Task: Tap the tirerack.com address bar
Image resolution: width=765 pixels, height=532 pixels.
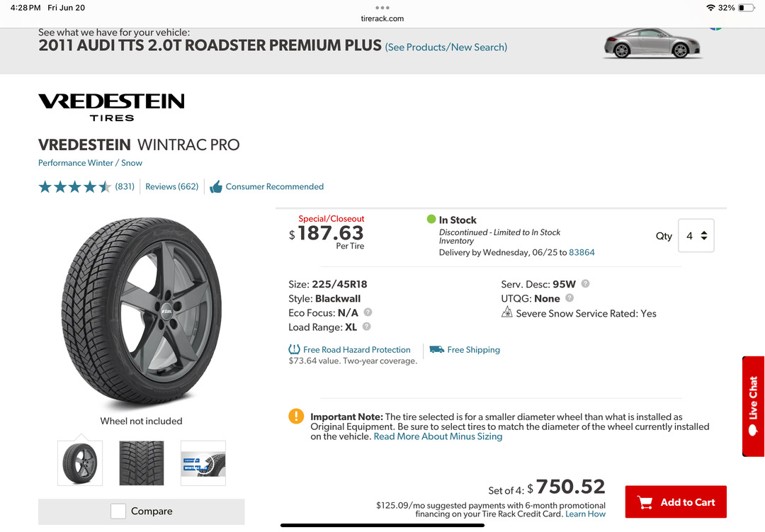Action: pyautogui.click(x=382, y=18)
